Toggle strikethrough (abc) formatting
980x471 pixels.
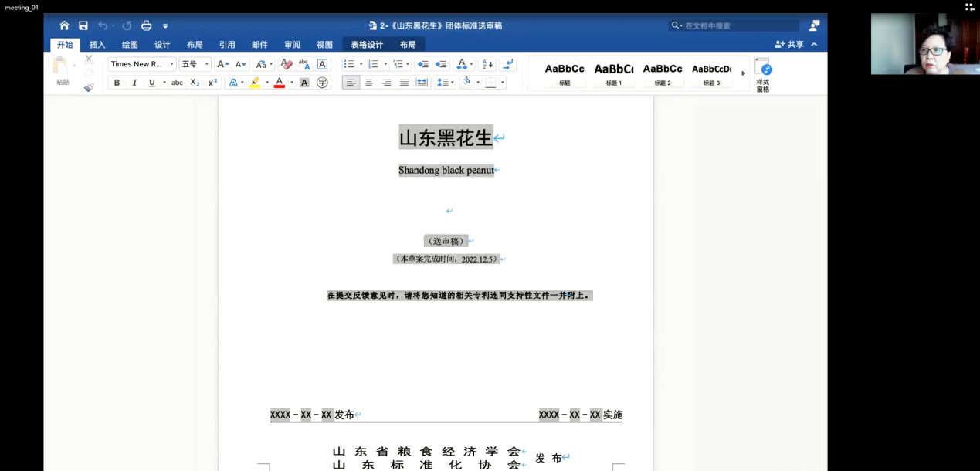pyautogui.click(x=177, y=83)
